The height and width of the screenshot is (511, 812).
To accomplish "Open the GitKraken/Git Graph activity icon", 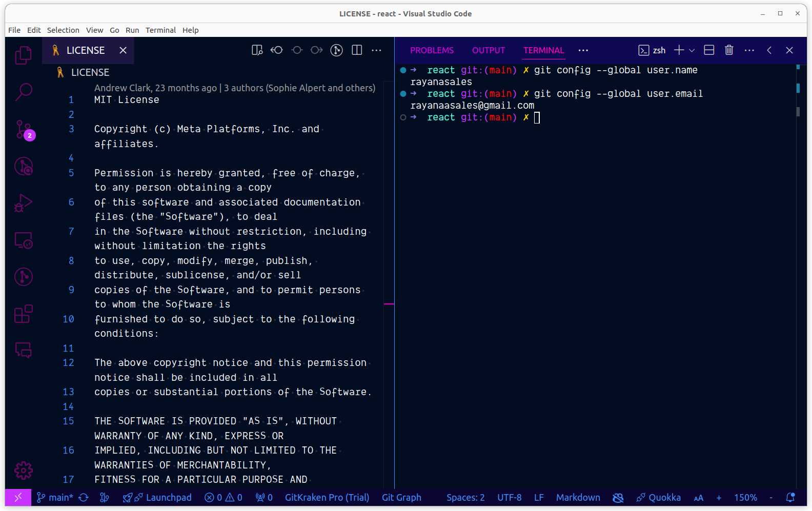I will (x=23, y=277).
